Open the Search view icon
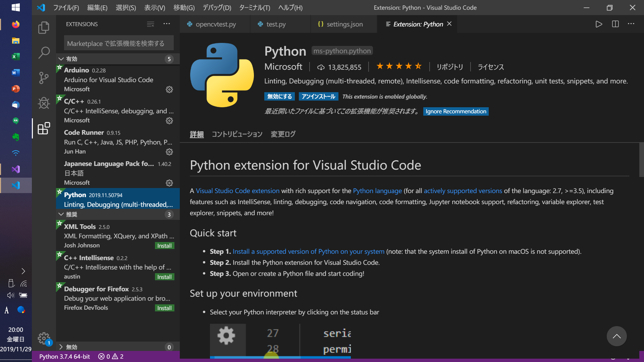This screenshot has width=644, height=362. click(44, 53)
